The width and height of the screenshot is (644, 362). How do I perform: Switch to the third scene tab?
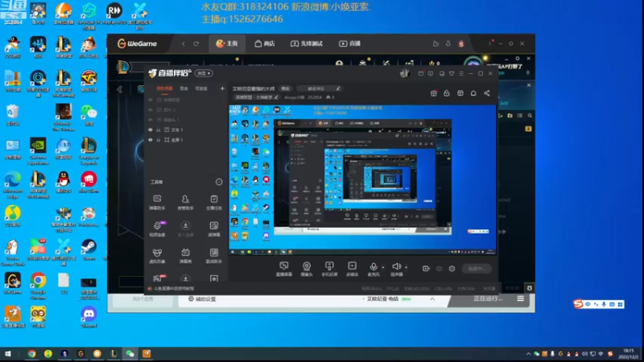[200, 88]
